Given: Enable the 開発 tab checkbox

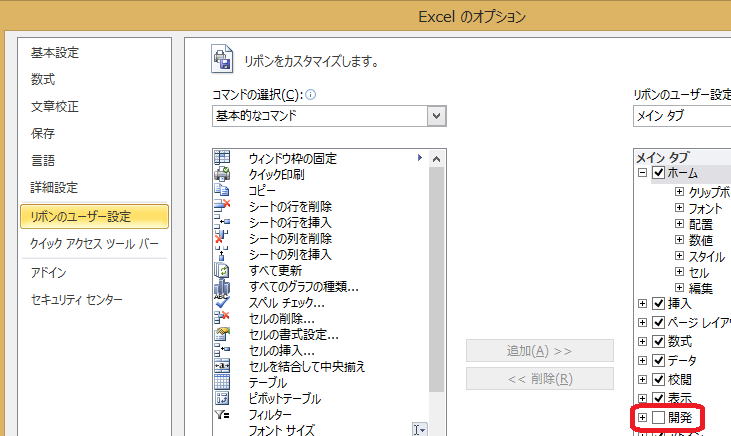Looking at the screenshot, I should coord(658,417).
